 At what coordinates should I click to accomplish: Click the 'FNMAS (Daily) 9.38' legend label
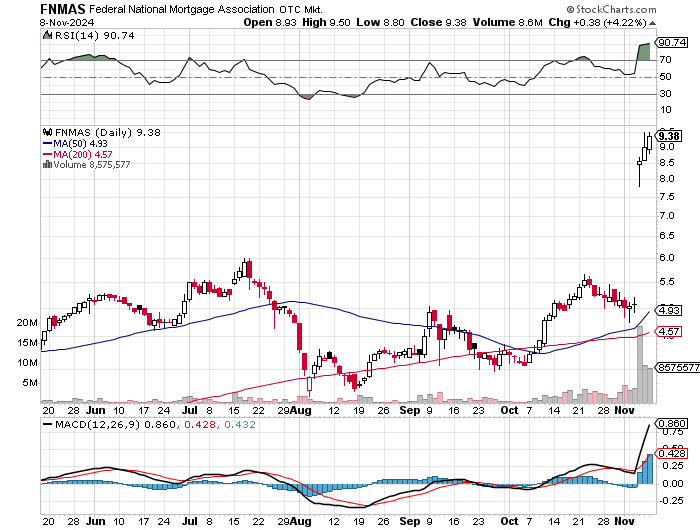[x=108, y=132]
